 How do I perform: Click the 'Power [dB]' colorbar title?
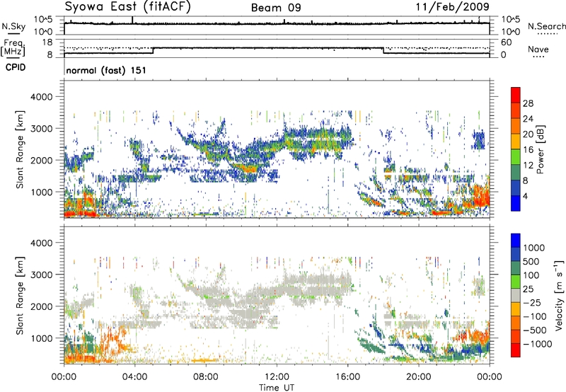540,149
